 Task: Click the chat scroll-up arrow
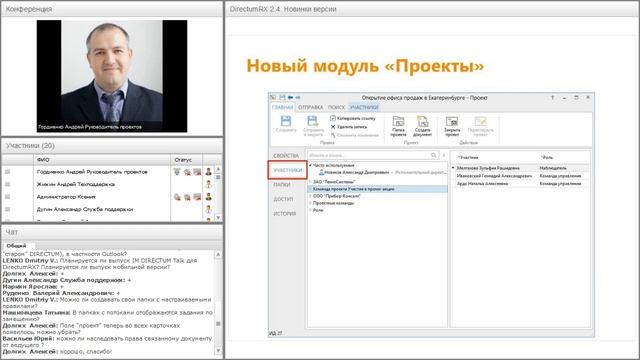coord(218,254)
